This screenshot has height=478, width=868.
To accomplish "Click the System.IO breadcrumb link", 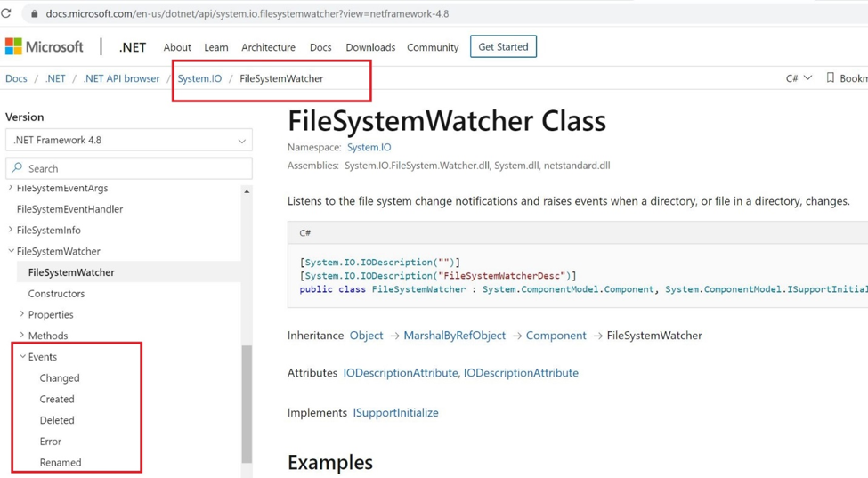I will tap(199, 78).
